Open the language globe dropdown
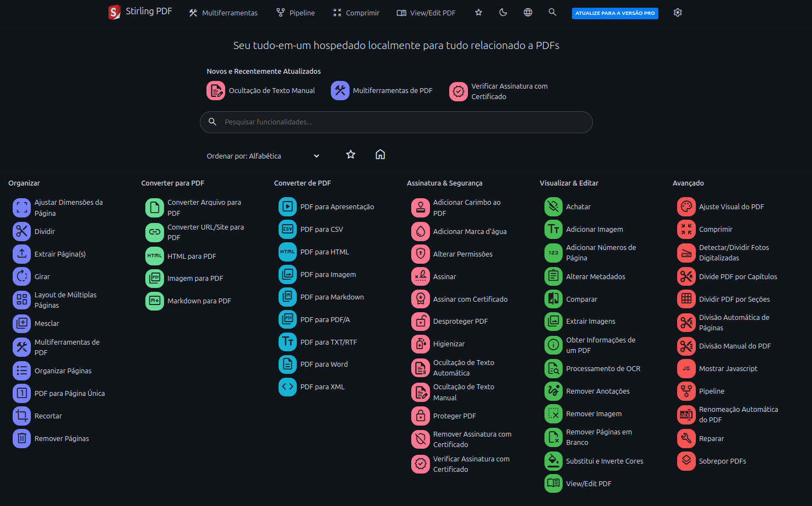Screen dimensions: 812x506 click(528, 12)
